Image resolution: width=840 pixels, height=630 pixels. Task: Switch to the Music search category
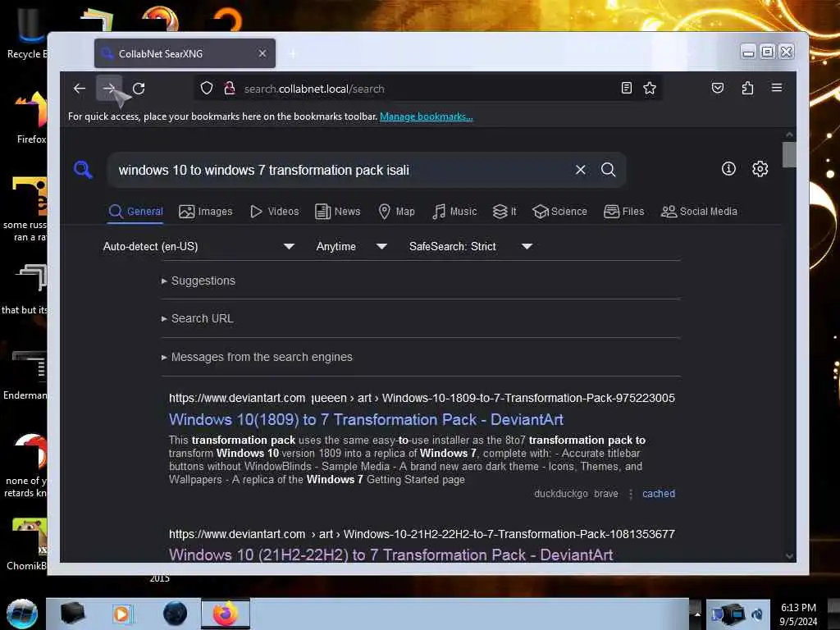(x=454, y=211)
